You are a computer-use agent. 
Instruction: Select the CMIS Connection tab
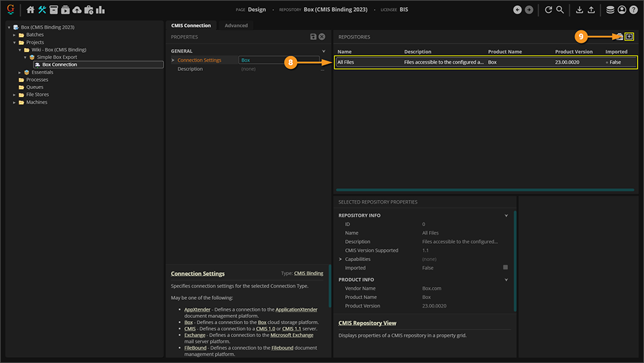(191, 26)
